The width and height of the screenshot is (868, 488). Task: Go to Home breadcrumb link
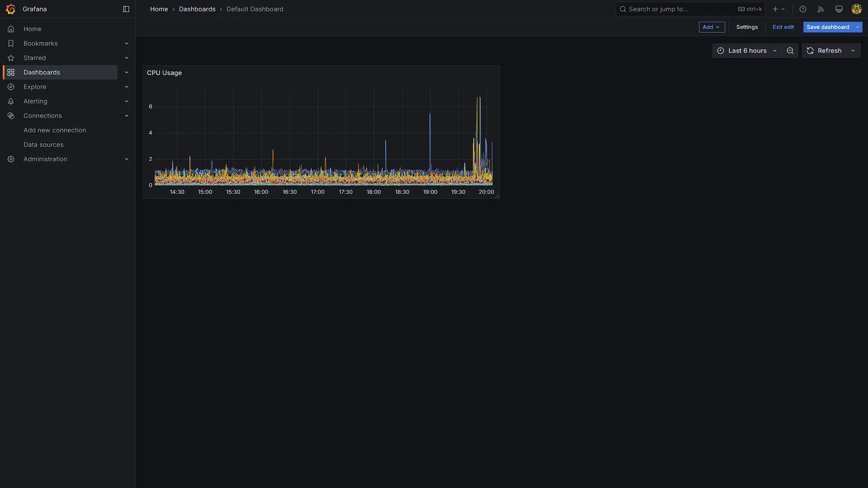(x=159, y=9)
